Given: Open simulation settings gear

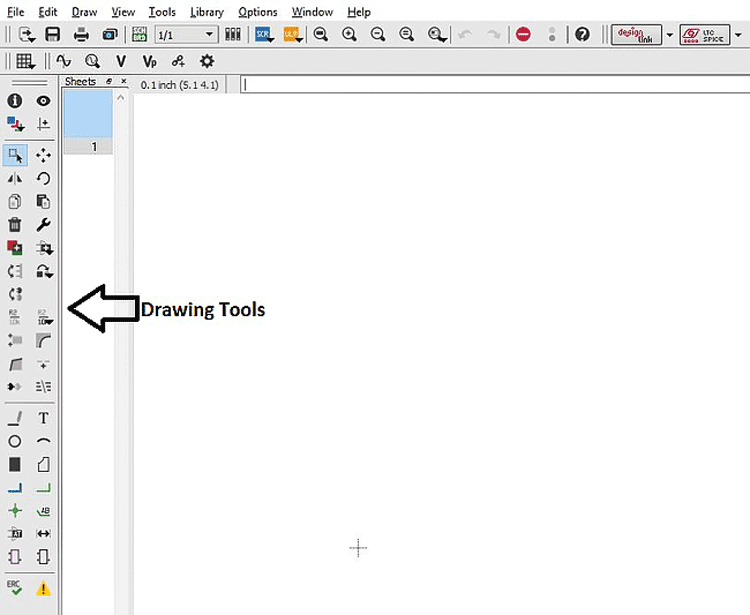Looking at the screenshot, I should [x=207, y=61].
